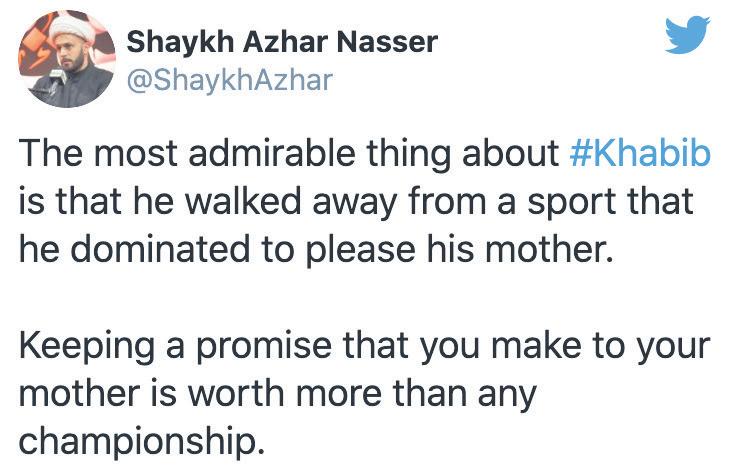Click the word "worth" in the tweet
Image resolution: width=730 pixels, height=476 pixels.
[236, 394]
